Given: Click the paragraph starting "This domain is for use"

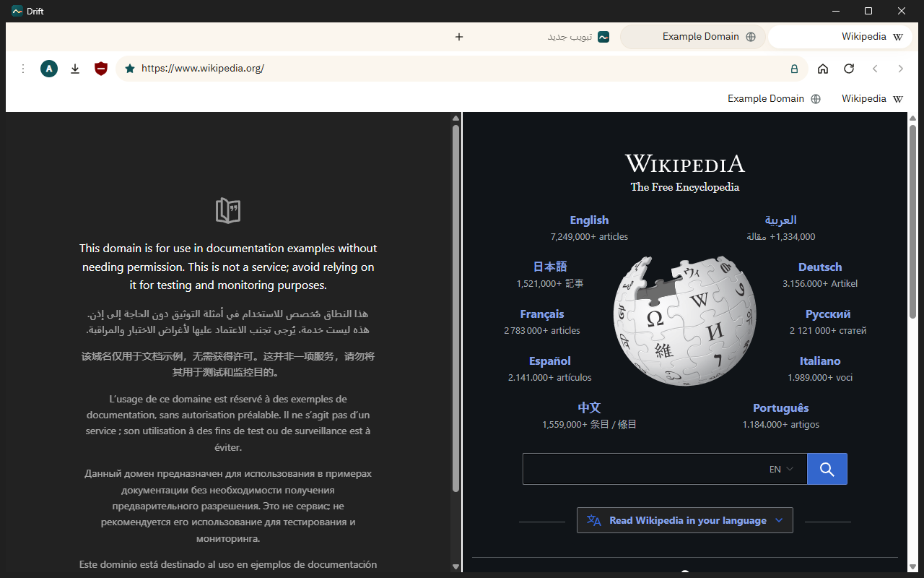Looking at the screenshot, I should tap(228, 267).
